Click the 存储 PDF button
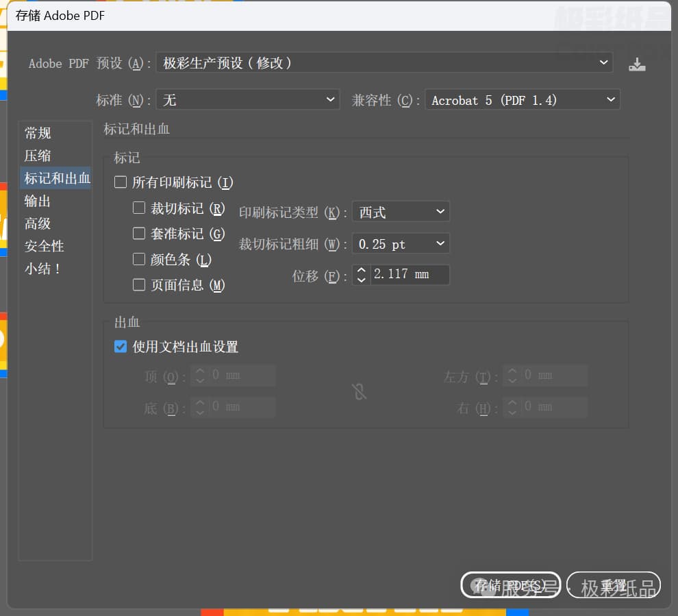Image resolution: width=678 pixels, height=616 pixels. click(510, 585)
